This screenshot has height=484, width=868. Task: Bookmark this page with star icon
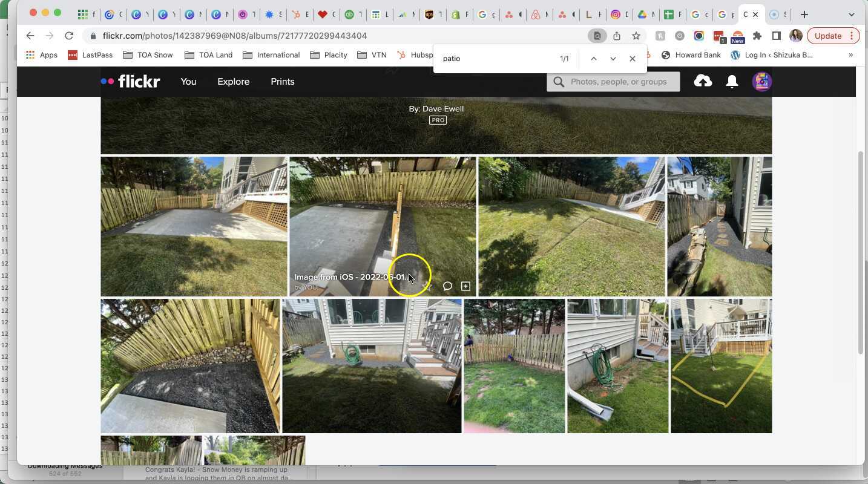click(x=636, y=36)
